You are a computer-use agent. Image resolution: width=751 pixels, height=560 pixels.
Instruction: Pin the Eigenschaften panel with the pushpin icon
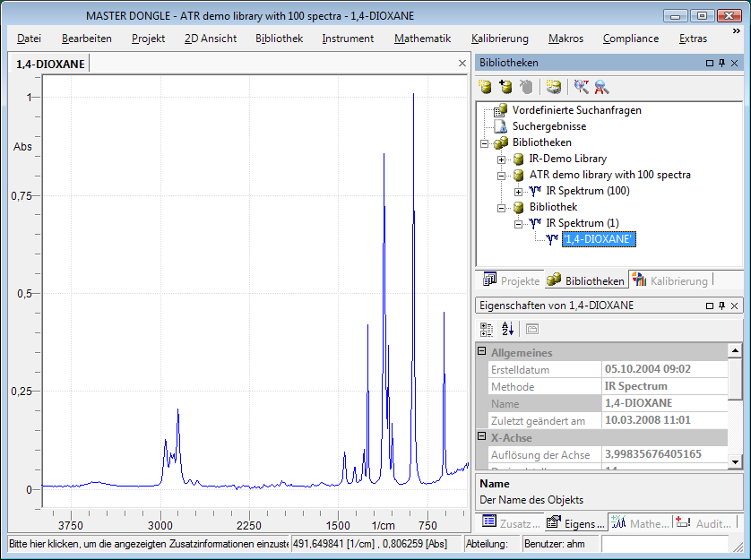[721, 306]
